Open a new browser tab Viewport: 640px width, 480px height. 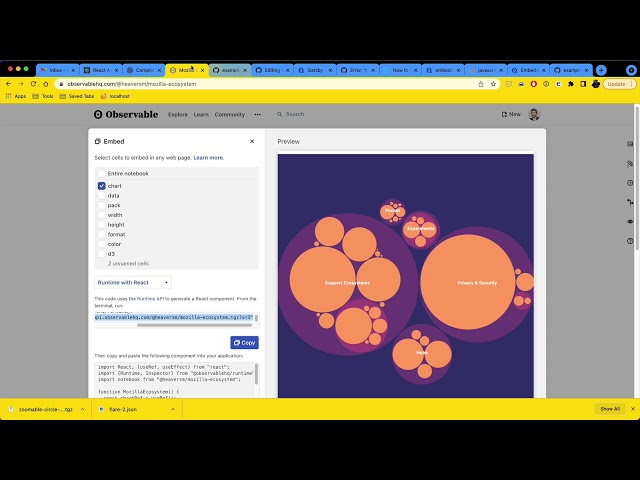point(601,70)
